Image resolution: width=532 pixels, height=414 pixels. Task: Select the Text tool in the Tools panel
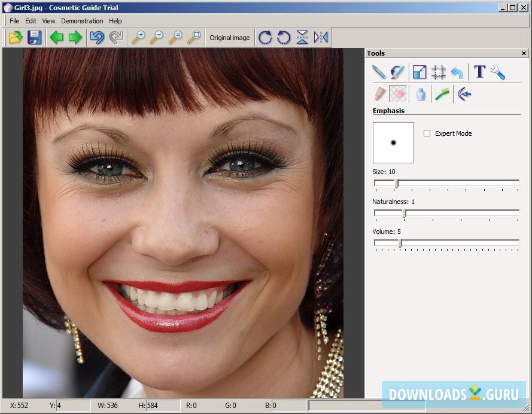[479, 72]
